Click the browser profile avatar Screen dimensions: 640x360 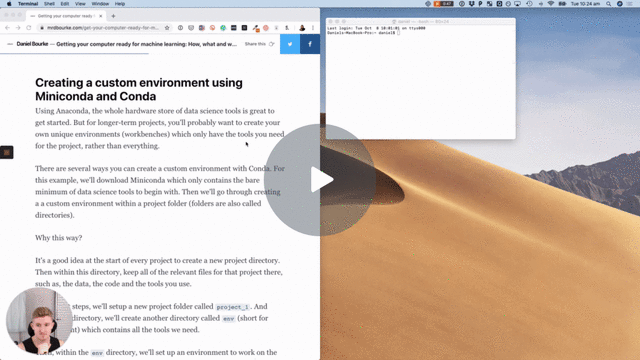point(302,28)
